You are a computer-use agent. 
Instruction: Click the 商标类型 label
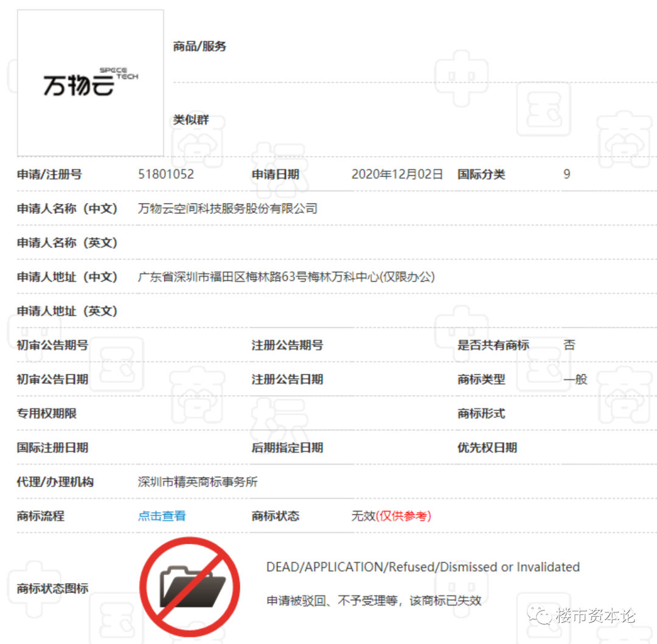[x=481, y=379]
